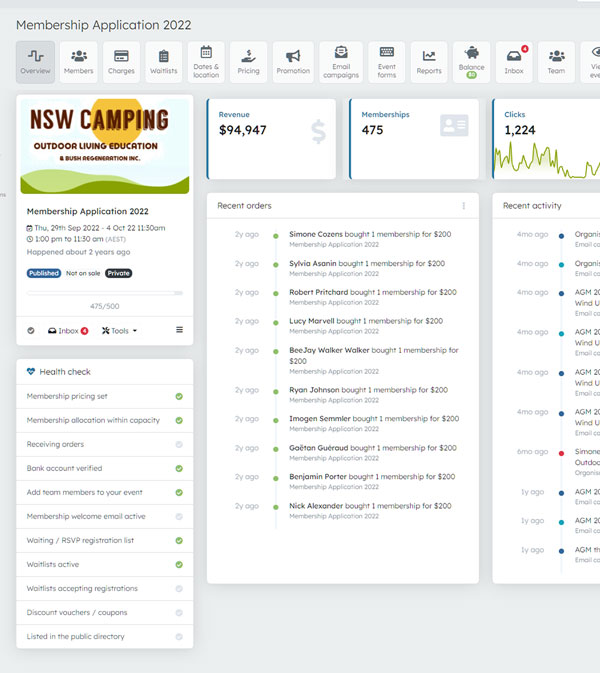The image size is (600, 673).
Task: Click the Membership Application 2022 page title
Action: (x=103, y=25)
